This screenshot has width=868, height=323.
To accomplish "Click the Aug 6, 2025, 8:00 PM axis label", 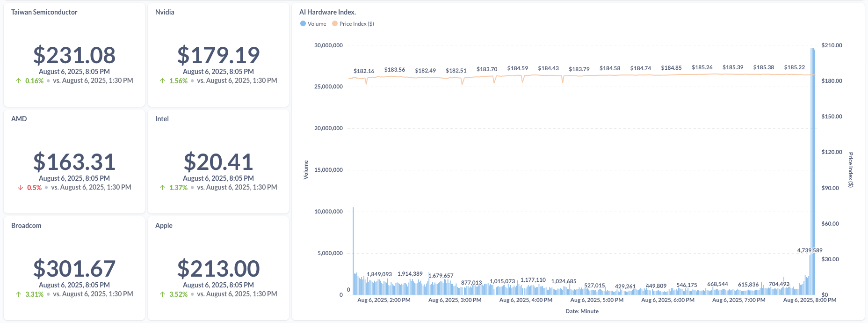I will click(810, 300).
